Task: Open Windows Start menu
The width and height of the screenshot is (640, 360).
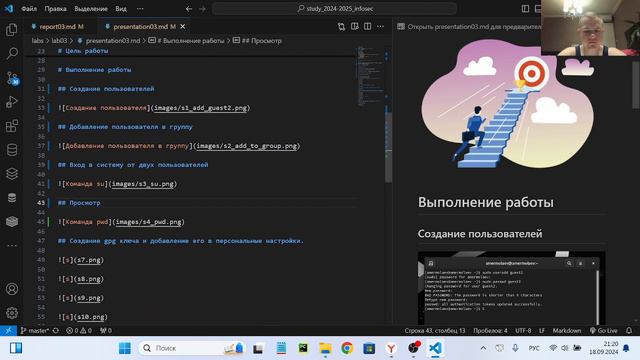Action: (124, 348)
